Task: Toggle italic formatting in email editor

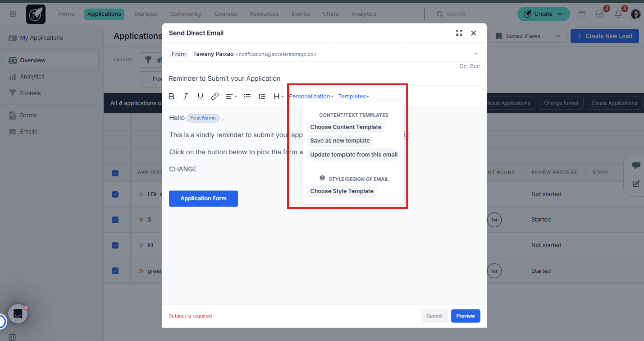Action: (186, 96)
